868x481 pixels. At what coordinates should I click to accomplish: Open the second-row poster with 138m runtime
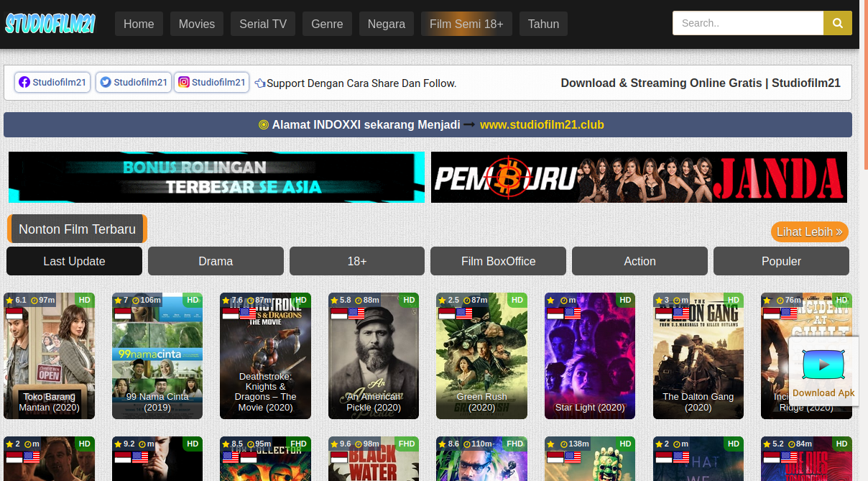590,459
